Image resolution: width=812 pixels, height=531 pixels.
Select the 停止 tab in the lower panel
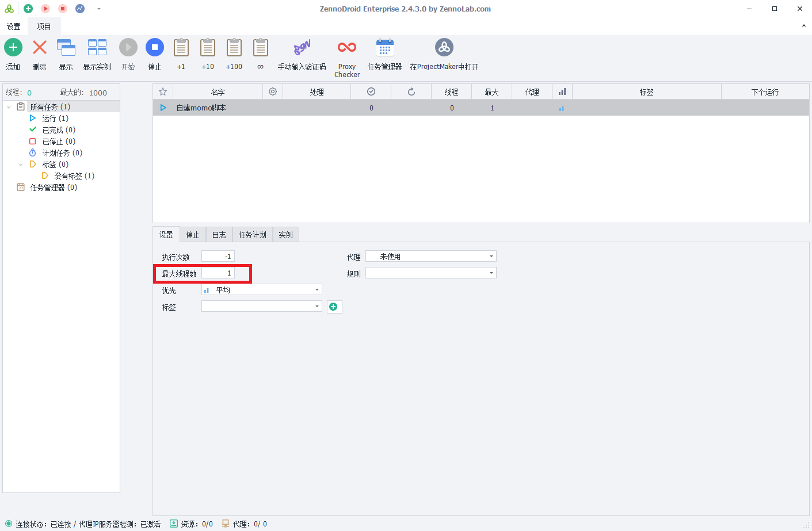[x=193, y=235]
